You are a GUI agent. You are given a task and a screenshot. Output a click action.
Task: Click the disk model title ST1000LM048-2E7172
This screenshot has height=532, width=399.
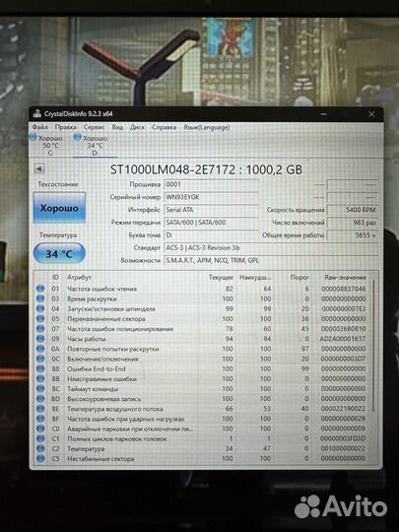click(x=172, y=169)
